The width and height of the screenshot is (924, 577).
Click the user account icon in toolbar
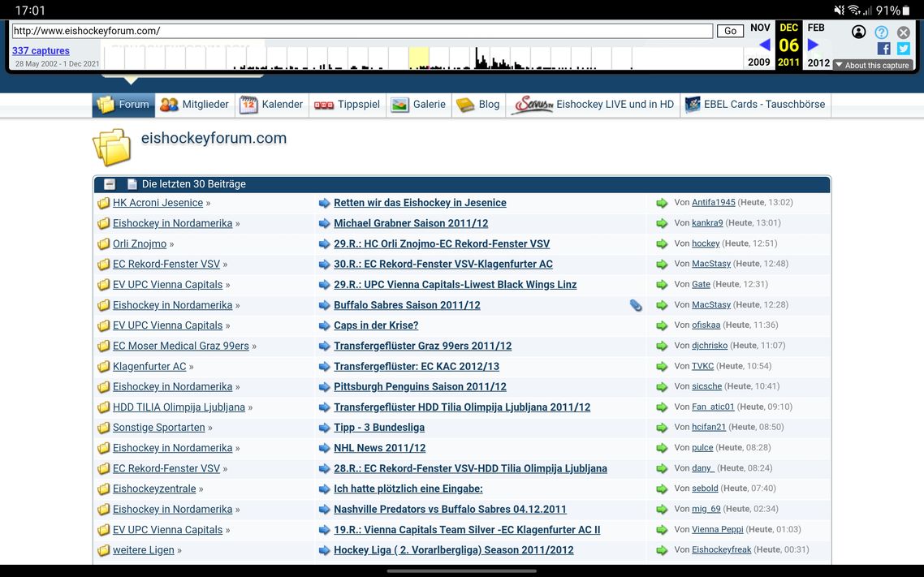(x=858, y=32)
